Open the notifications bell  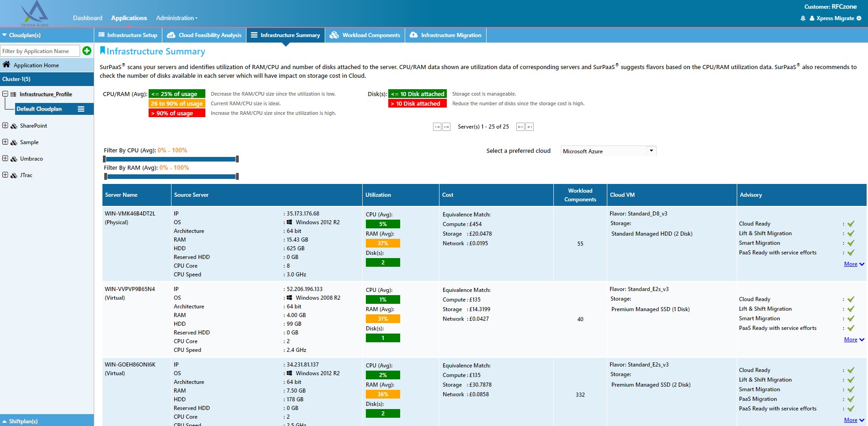click(x=803, y=18)
